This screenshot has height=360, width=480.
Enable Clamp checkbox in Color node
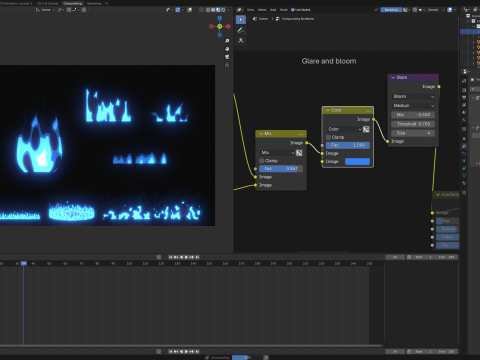click(x=328, y=137)
